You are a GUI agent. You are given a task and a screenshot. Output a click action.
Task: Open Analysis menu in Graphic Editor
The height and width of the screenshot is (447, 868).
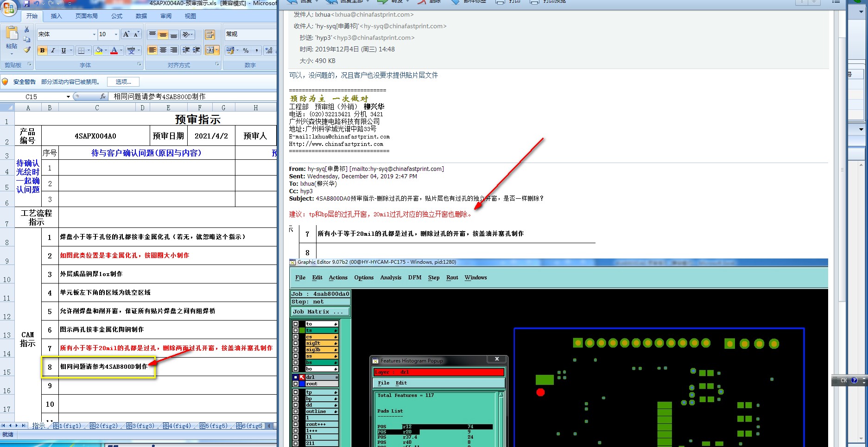pyautogui.click(x=391, y=277)
